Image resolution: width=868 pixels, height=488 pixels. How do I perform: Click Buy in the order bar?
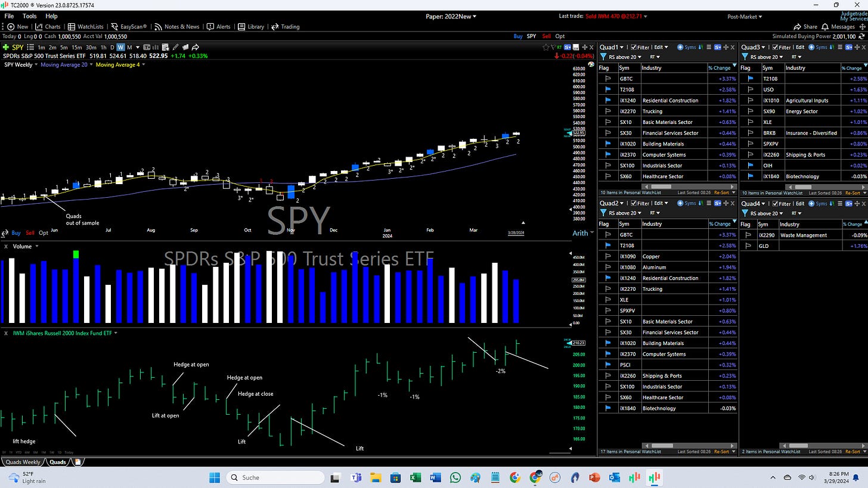[518, 36]
